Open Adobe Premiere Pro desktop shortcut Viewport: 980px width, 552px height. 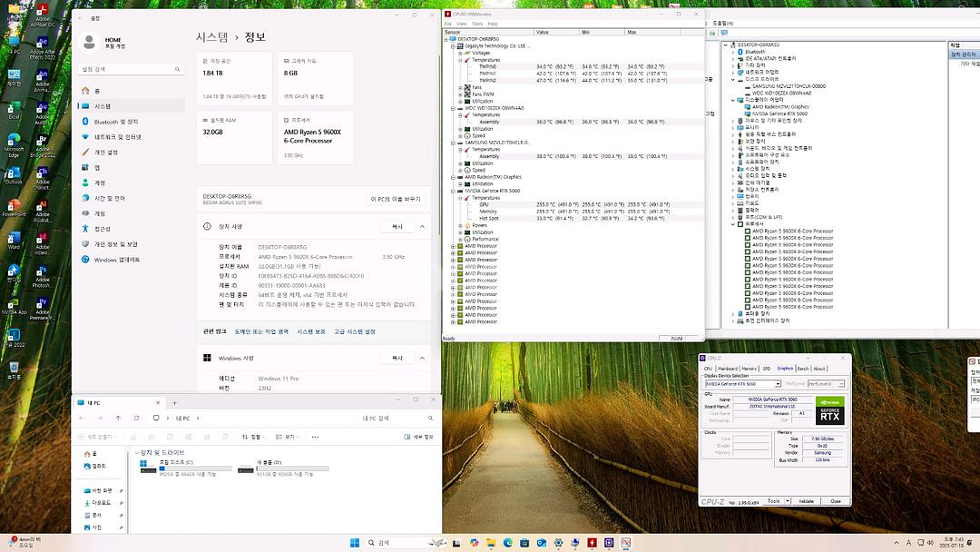click(x=42, y=308)
